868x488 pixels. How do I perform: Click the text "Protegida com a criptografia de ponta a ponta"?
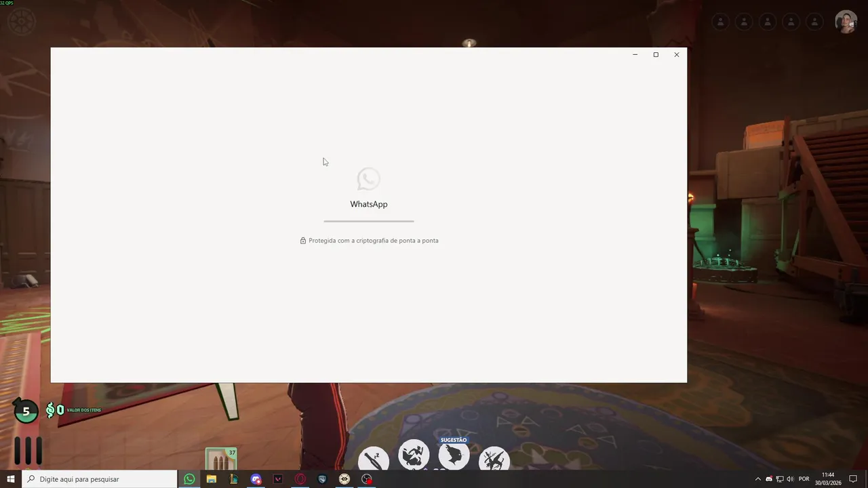[x=373, y=241]
